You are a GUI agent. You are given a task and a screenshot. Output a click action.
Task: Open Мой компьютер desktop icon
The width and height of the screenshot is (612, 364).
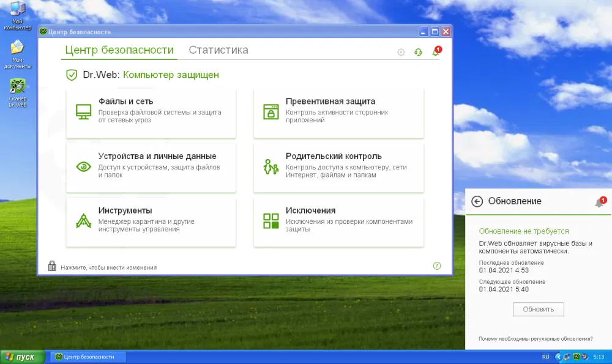point(17,16)
